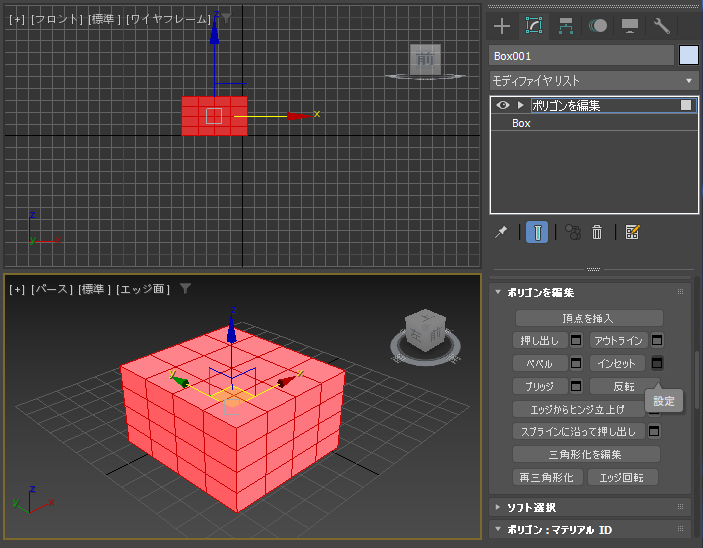Click the 前 ViewCube in front viewport

click(425, 59)
